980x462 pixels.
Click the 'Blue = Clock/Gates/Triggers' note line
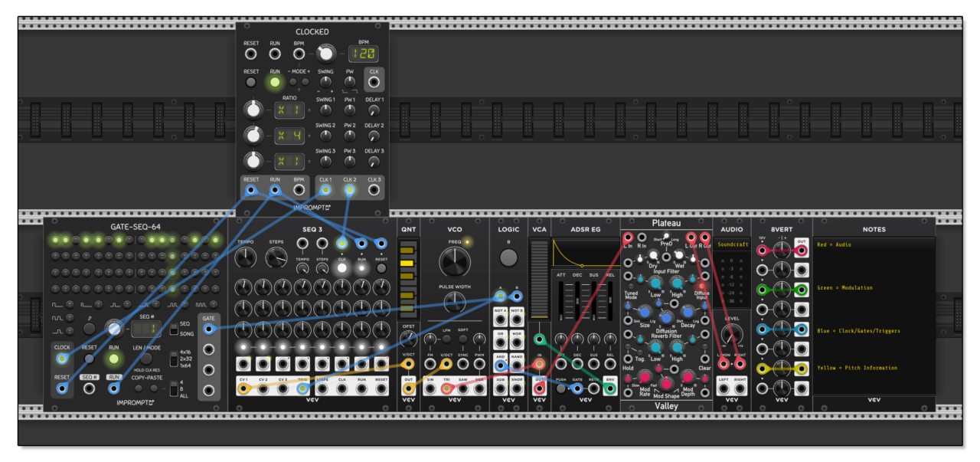[x=857, y=330]
